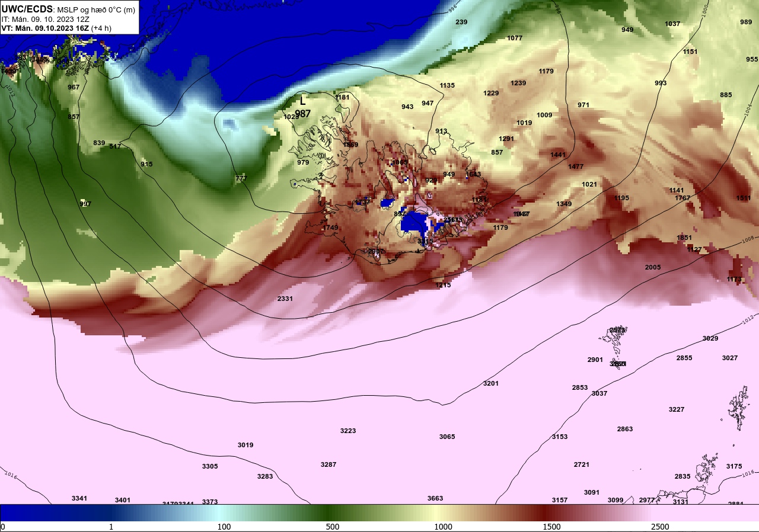Screen dimensions: 759x532
Task: Select the '1441' height value
Action: [x=558, y=155]
